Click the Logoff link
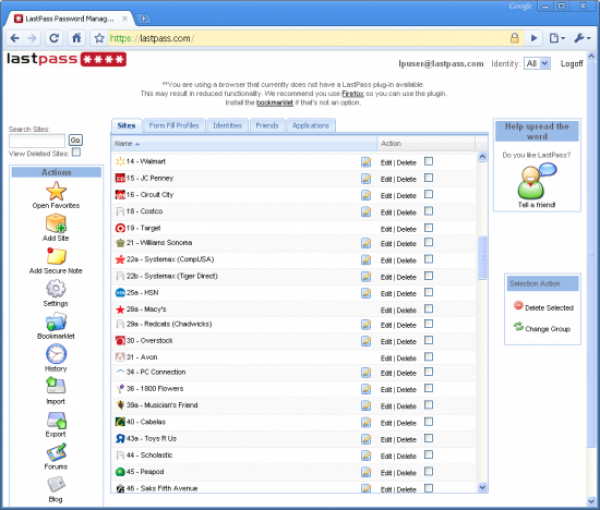The image size is (600, 510). [x=572, y=63]
